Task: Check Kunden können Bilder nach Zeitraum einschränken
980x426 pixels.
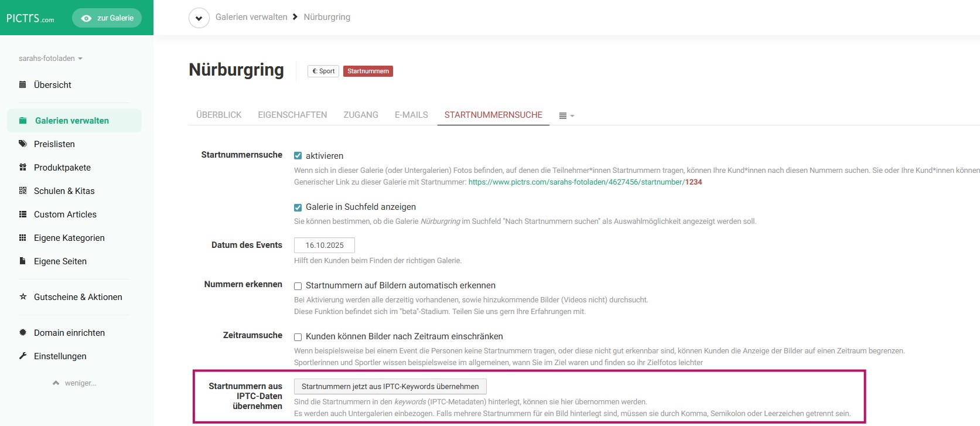Action: pyautogui.click(x=298, y=337)
